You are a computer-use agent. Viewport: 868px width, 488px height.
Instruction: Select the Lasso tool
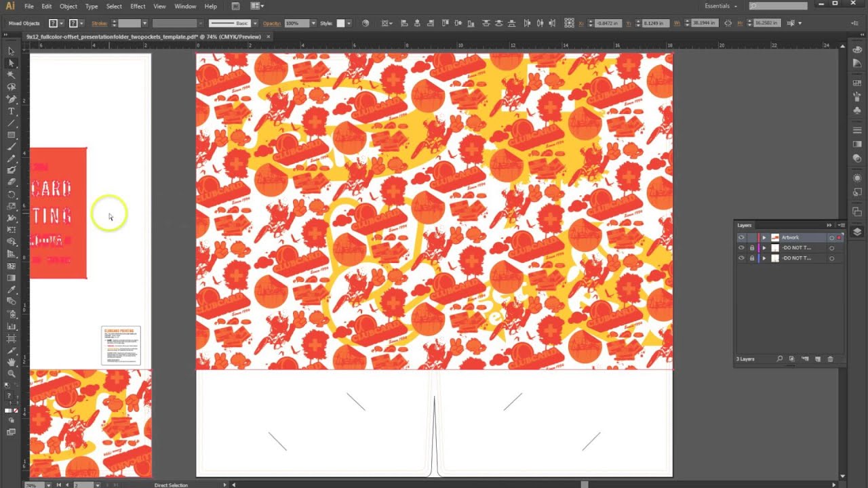[x=11, y=87]
